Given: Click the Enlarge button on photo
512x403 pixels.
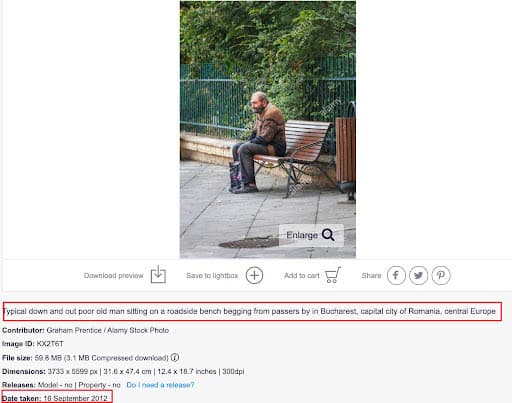Looking at the screenshot, I should click(x=311, y=235).
